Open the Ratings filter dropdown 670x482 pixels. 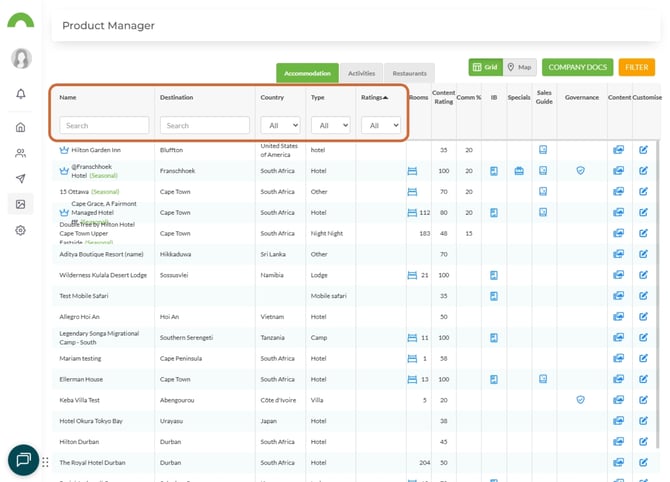pos(381,125)
